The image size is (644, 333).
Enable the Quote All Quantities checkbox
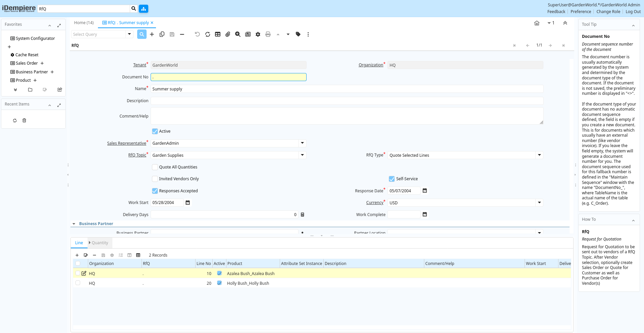(155, 167)
